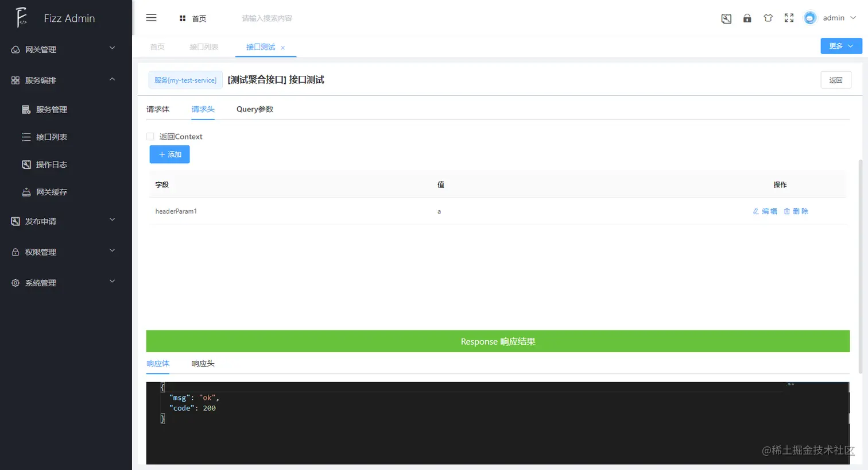Click the headerParam1 field cell
The image size is (868, 470).
pos(176,211)
